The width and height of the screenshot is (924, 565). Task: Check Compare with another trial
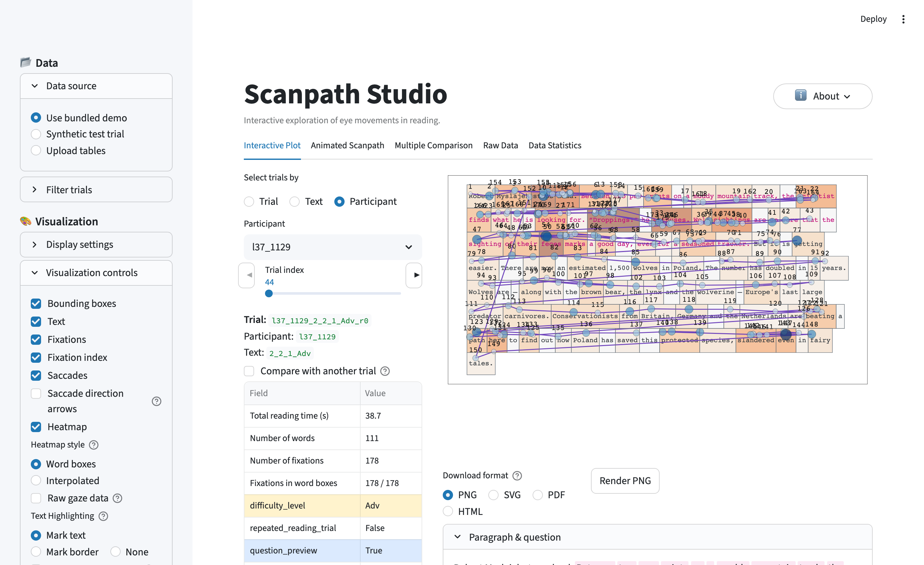249,371
